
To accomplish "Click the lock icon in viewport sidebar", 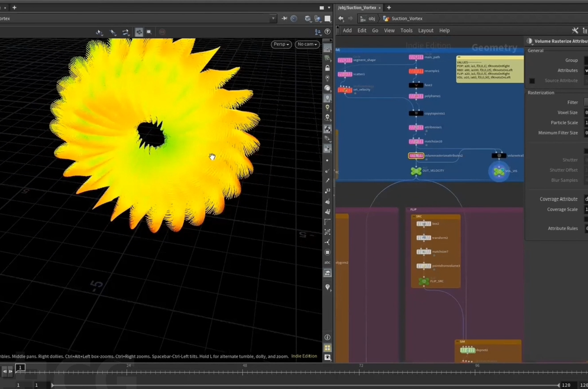I will 327,68.
